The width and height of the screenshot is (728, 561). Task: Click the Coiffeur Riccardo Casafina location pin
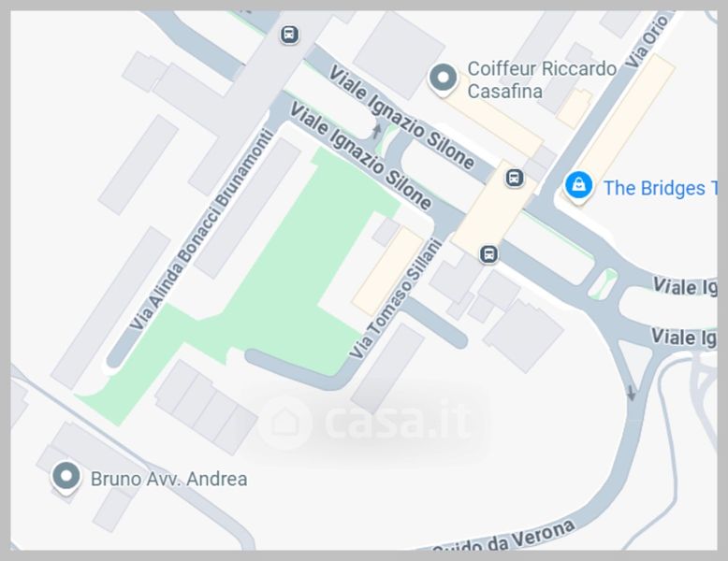[443, 79]
